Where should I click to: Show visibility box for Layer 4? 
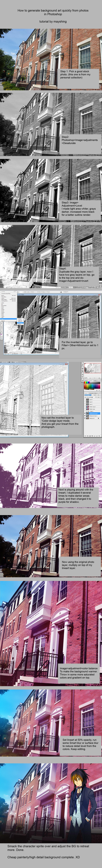point(85,402)
